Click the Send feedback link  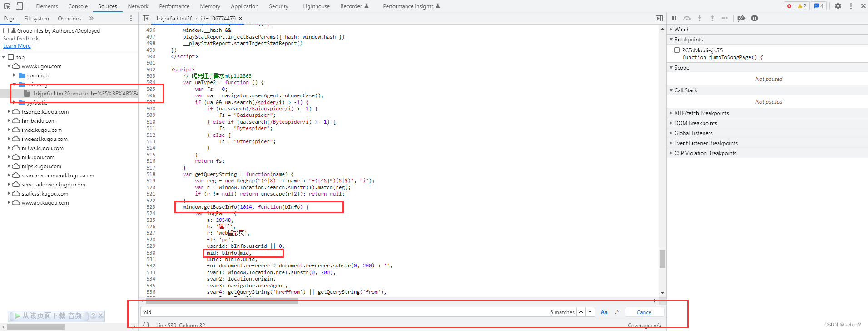click(21, 39)
